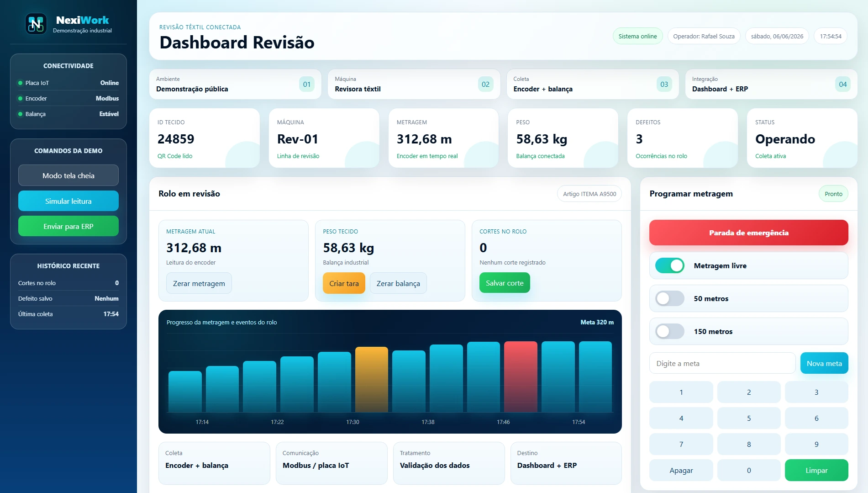Activate Modo tela cheia
The height and width of the screenshot is (493, 868).
pos(68,175)
